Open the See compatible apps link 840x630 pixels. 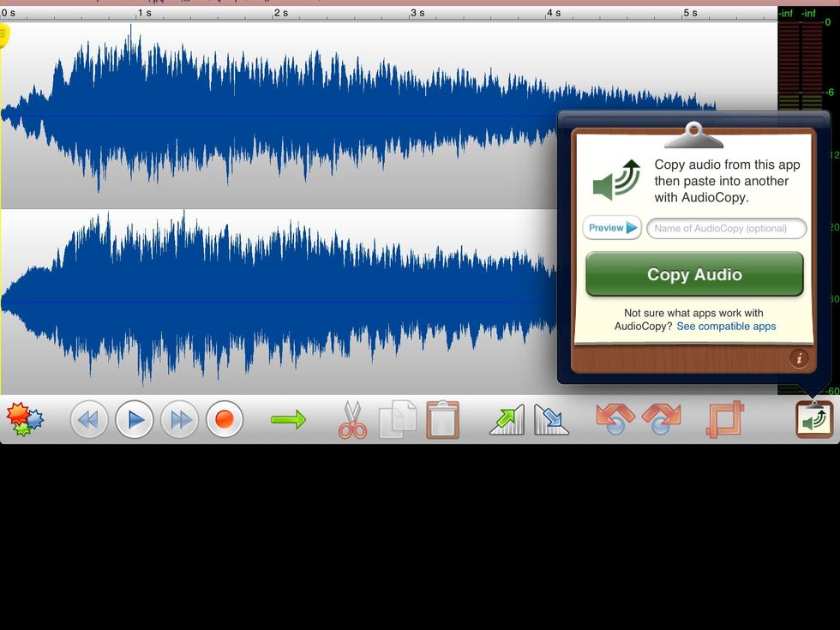726,326
